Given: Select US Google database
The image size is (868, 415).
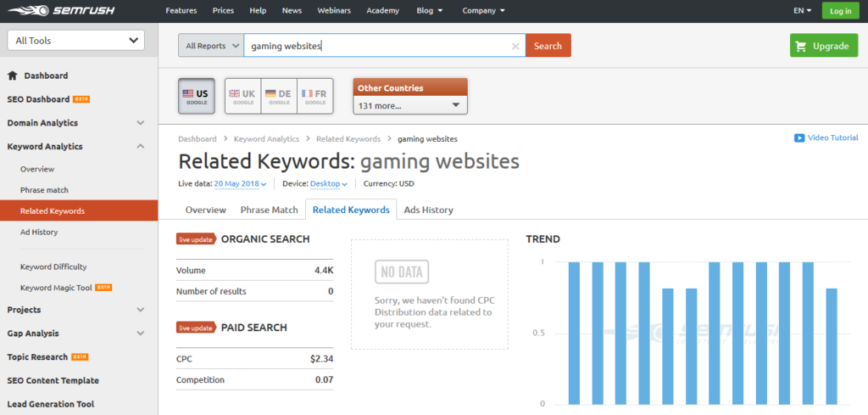Looking at the screenshot, I should tap(197, 97).
